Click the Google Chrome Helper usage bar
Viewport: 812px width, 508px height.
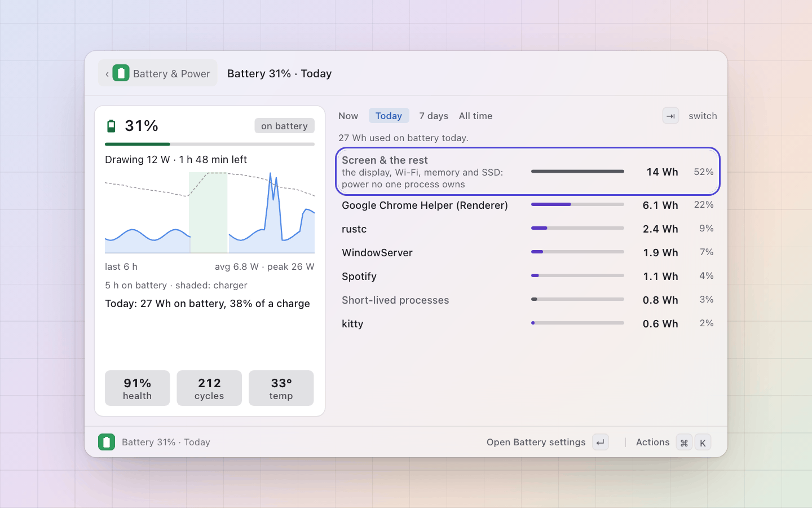point(577,204)
